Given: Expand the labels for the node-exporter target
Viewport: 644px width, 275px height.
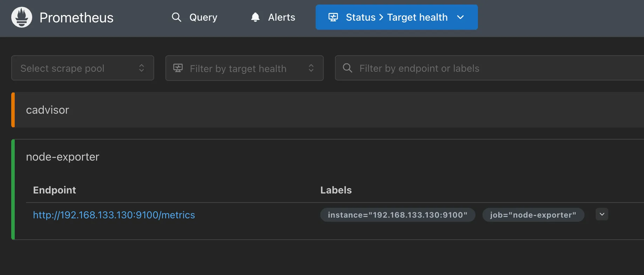Looking at the screenshot, I should tap(602, 214).
